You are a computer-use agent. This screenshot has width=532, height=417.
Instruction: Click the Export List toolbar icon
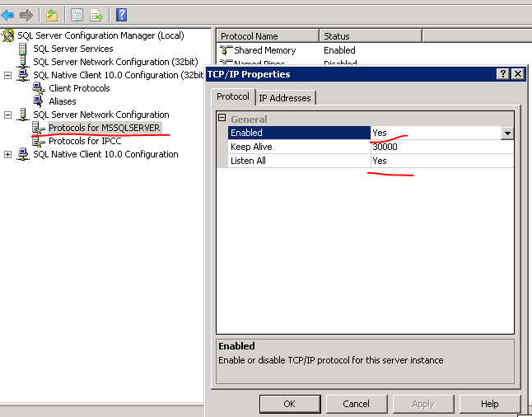click(x=96, y=15)
